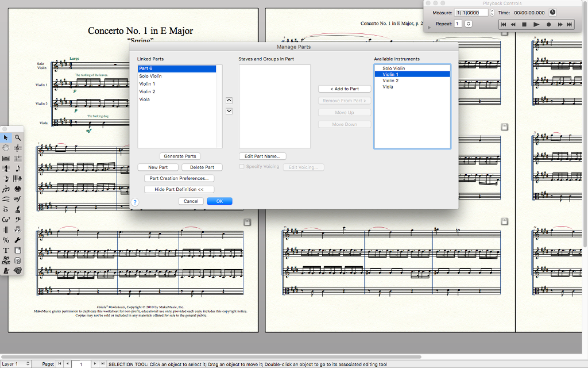Select the Measure tool in palette

6,159
